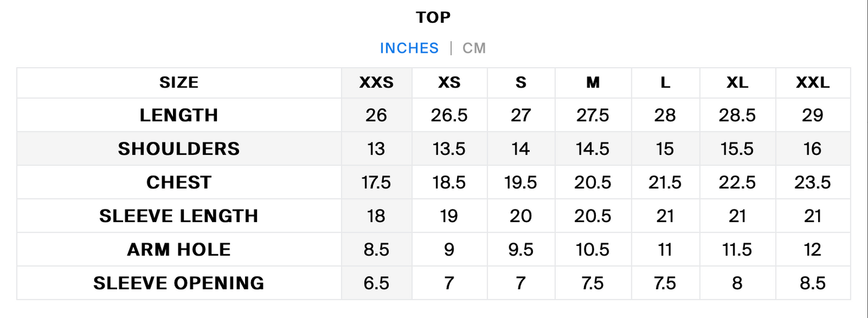
Task: Switch units to CM
Action: [474, 48]
